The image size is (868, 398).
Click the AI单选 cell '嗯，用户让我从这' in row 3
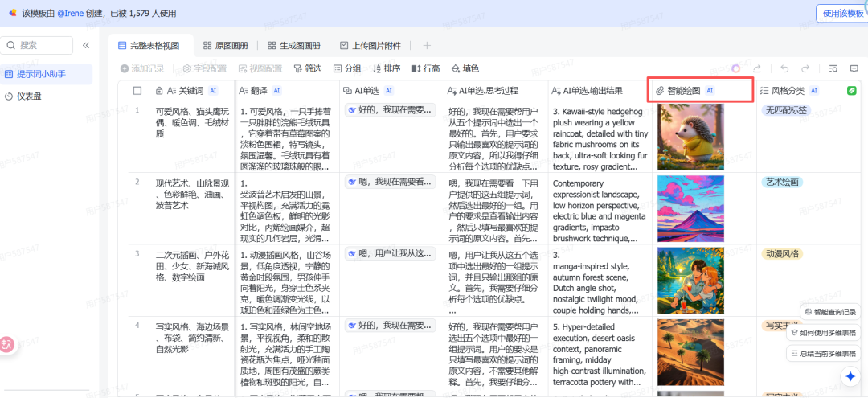point(391,253)
